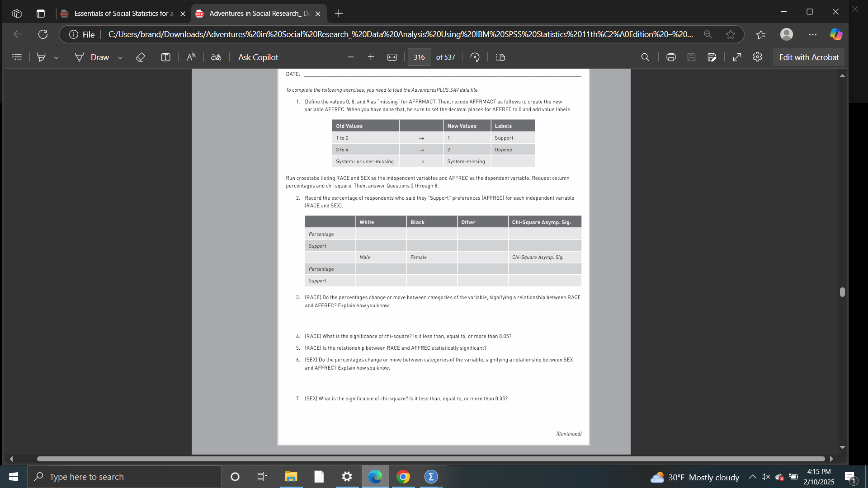Click the add text box icon
The width and height of the screenshot is (868, 488).
165,57
